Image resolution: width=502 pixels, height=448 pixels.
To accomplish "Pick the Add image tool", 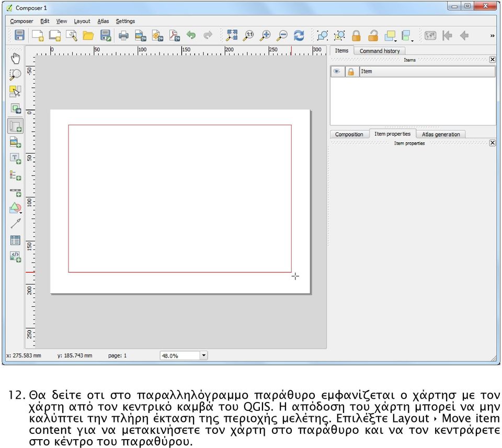I will (x=15, y=142).
